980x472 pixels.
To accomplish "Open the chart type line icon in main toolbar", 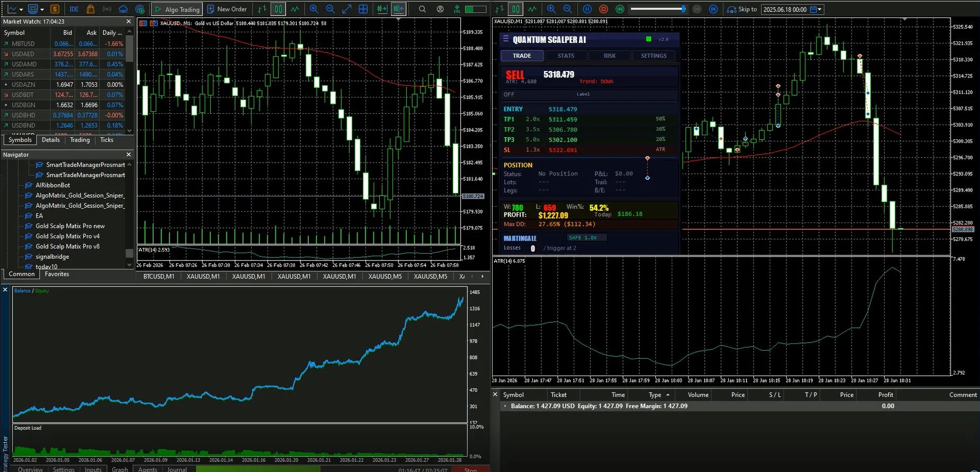I will tap(12, 9).
